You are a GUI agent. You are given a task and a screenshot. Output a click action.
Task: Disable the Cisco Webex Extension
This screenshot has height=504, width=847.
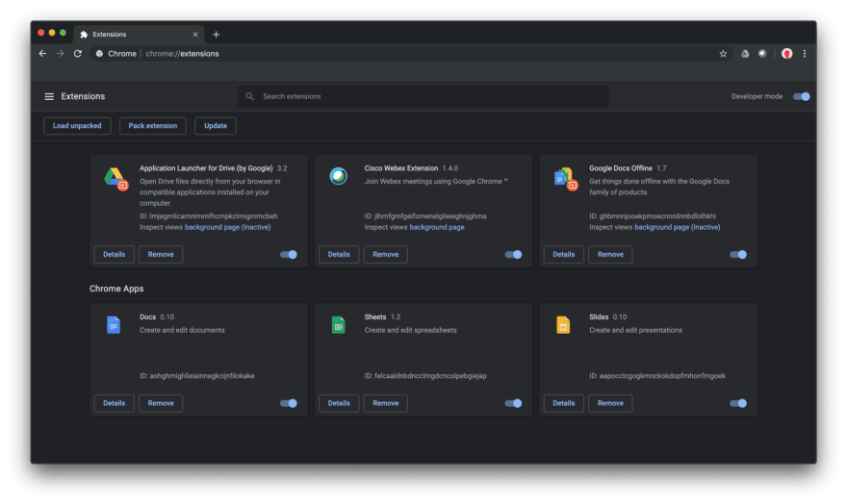(513, 255)
